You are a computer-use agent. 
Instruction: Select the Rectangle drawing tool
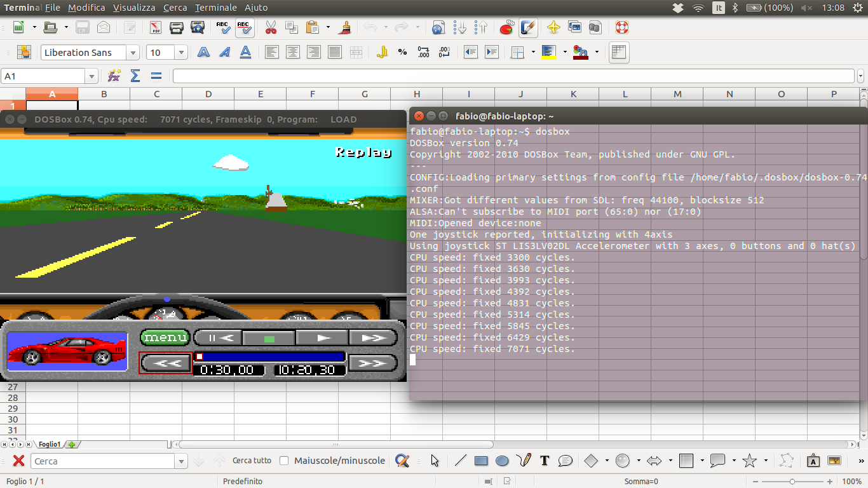click(481, 461)
